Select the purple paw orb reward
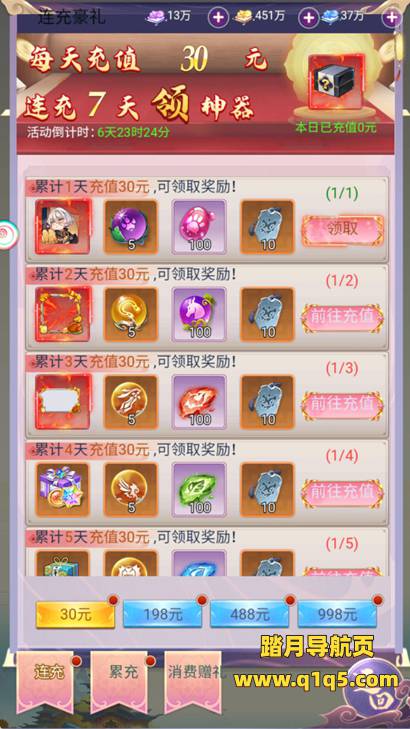Viewport: 410px width, 729px height. (x=131, y=226)
